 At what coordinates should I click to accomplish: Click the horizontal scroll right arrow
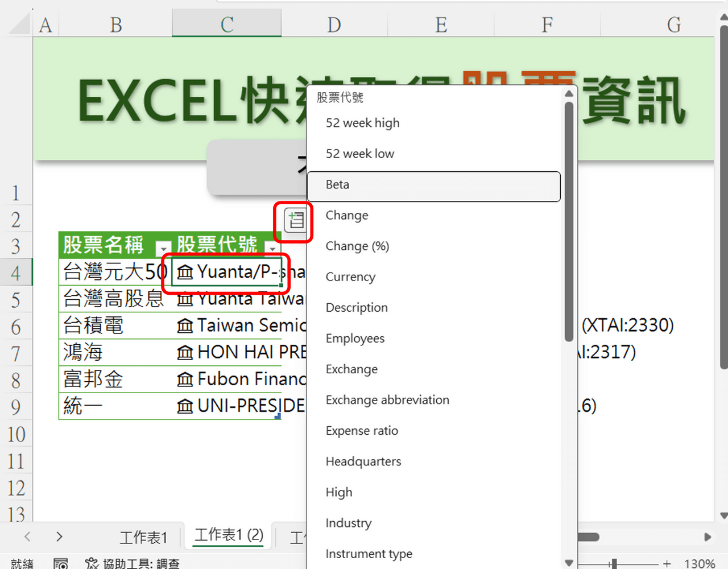(708, 537)
